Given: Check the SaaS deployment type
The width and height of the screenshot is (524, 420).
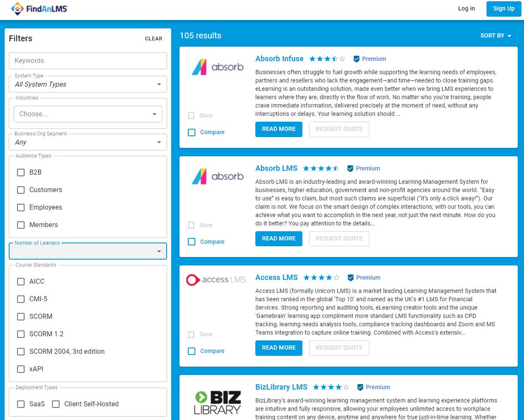Looking at the screenshot, I should click(21, 404).
